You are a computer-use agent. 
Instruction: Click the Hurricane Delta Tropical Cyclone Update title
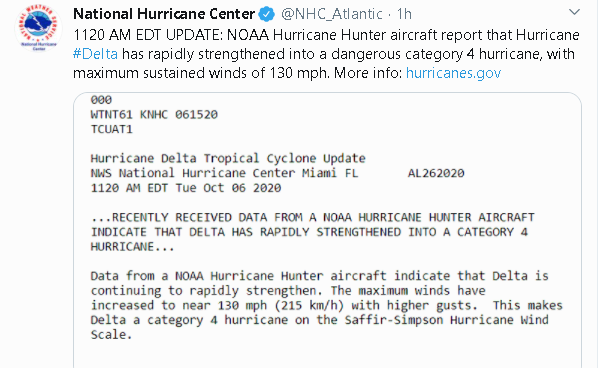228,158
